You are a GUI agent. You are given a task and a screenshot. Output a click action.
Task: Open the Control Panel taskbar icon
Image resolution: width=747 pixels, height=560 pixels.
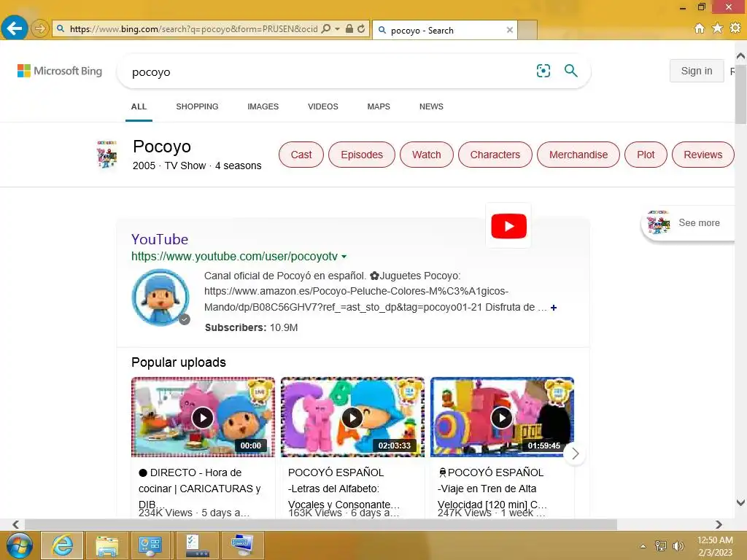[x=150, y=545]
